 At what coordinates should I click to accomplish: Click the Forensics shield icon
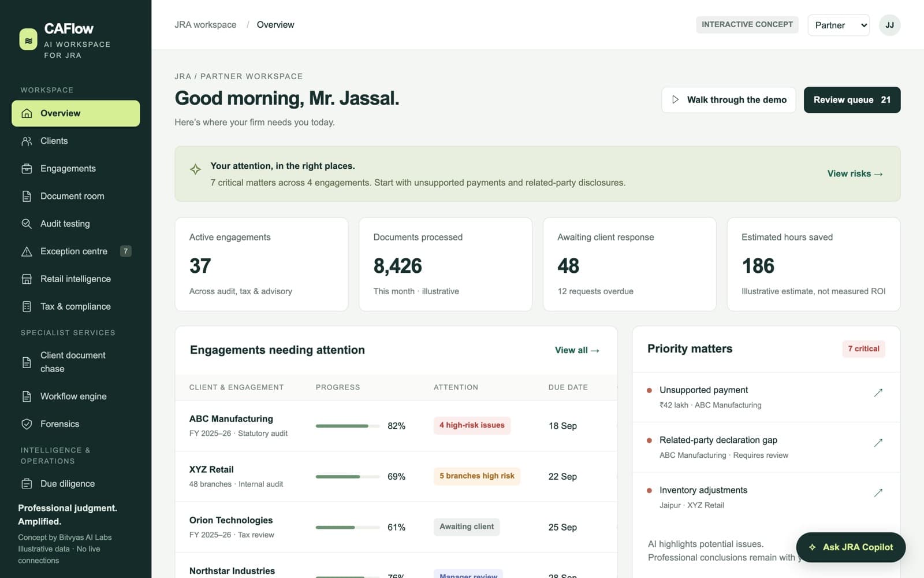click(27, 424)
